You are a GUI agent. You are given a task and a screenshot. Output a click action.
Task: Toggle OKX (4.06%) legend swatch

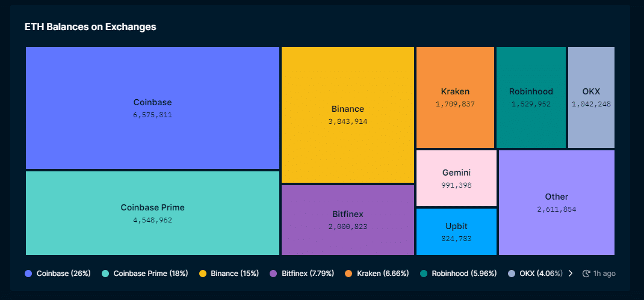tap(512, 274)
